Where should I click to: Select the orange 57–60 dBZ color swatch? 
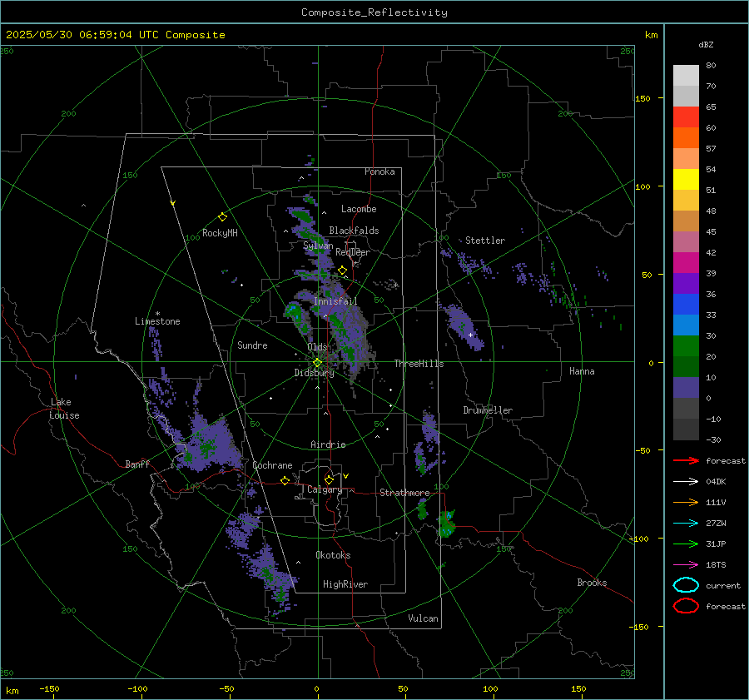click(x=686, y=138)
